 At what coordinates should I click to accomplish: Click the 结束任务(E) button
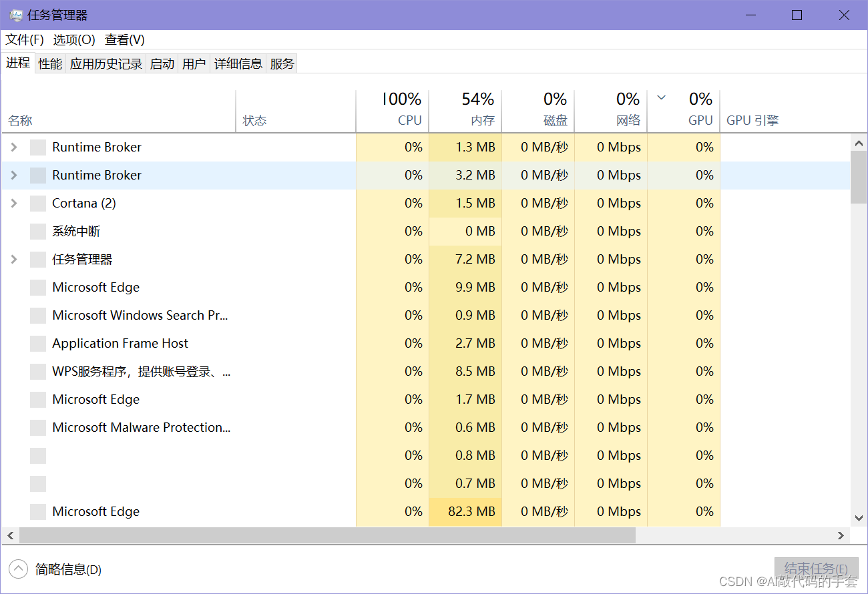click(816, 569)
